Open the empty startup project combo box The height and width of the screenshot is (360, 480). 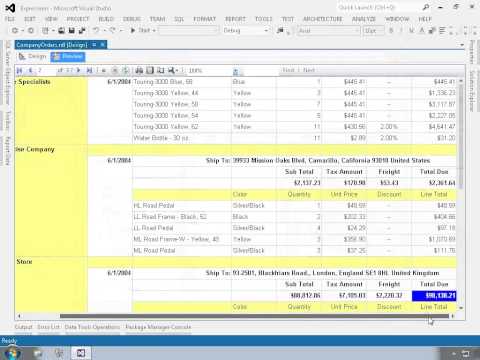[x=189, y=31]
